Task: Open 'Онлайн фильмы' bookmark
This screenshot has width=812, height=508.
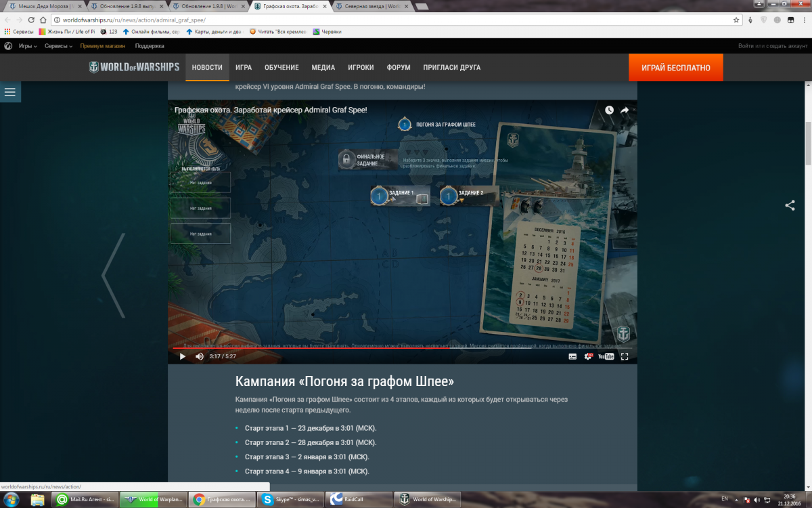Action: pyautogui.click(x=151, y=31)
